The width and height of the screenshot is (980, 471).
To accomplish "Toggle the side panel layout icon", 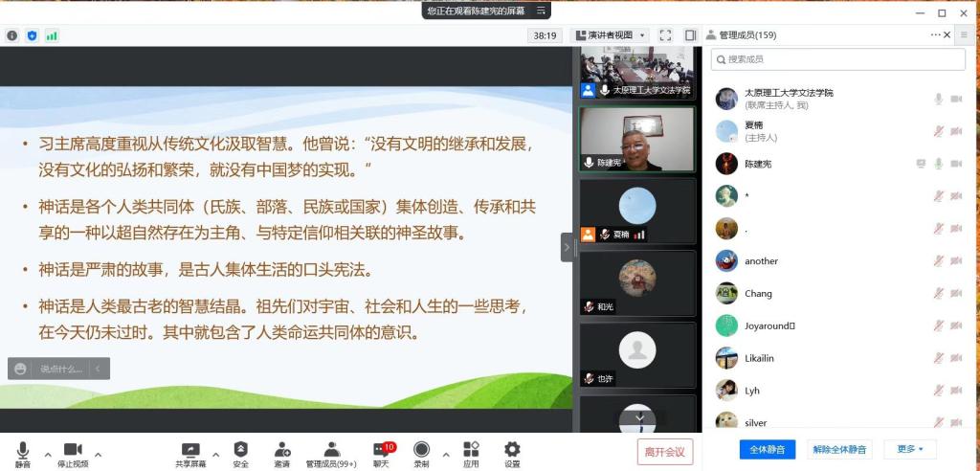I will point(690,35).
